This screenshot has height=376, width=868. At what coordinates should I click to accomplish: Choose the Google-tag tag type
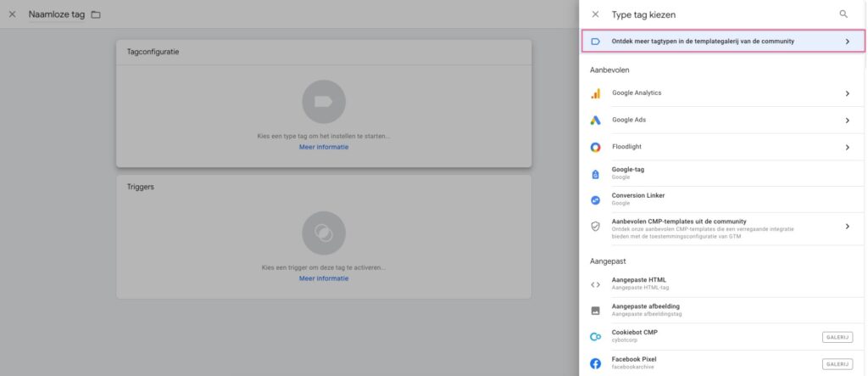(723, 174)
